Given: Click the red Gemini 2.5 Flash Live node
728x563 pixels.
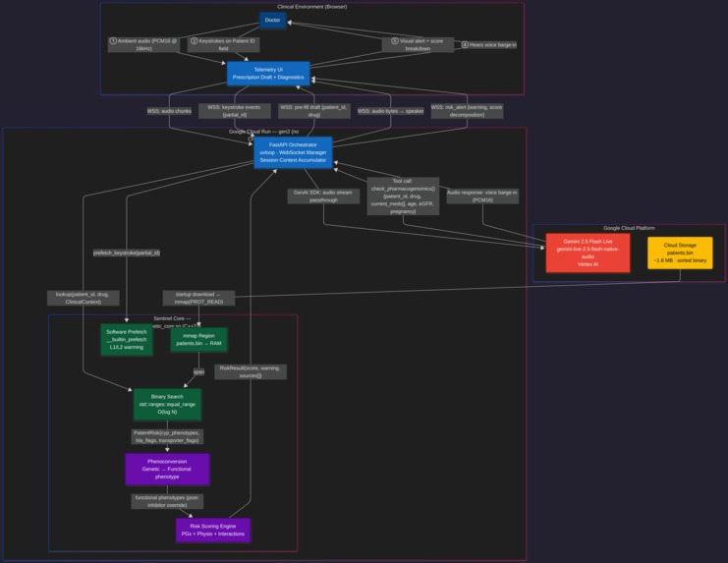Looking at the screenshot, I should click(x=588, y=253).
